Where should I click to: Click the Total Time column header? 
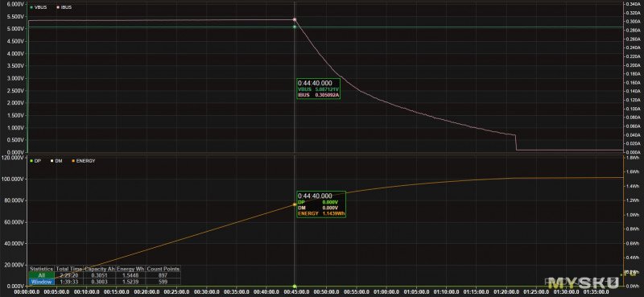pos(69,269)
